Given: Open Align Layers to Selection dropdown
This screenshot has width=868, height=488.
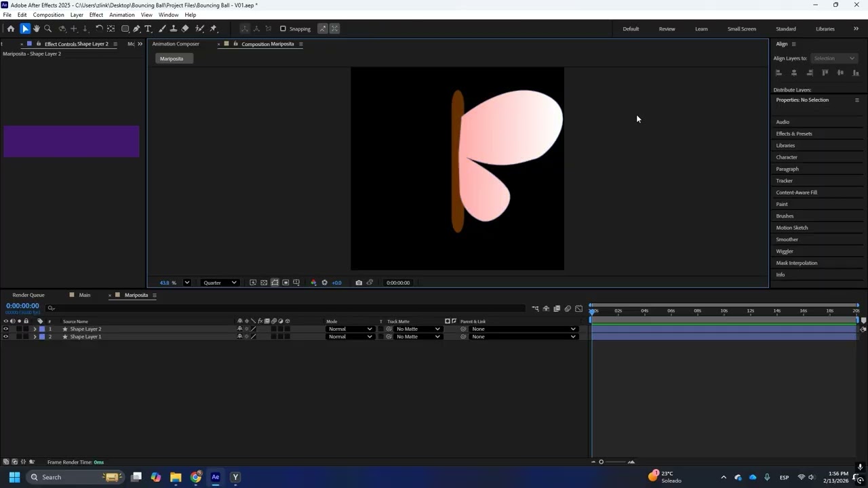Looking at the screenshot, I should click(x=834, y=58).
